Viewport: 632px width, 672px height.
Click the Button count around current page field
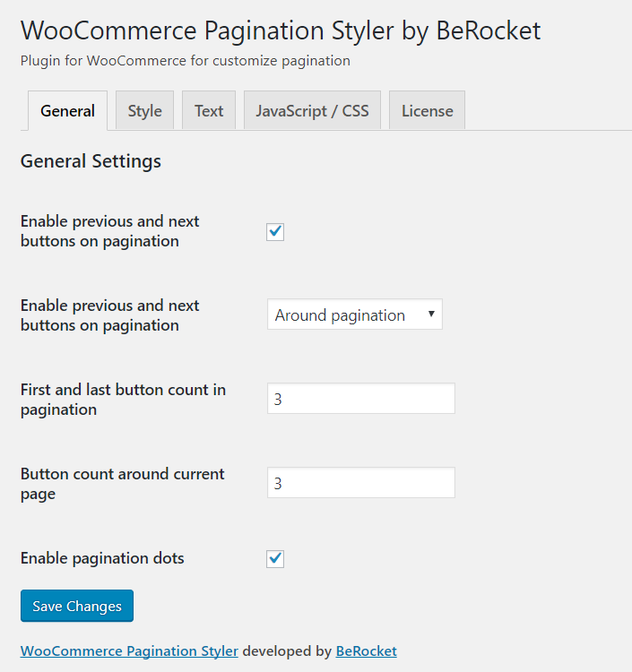coord(361,483)
